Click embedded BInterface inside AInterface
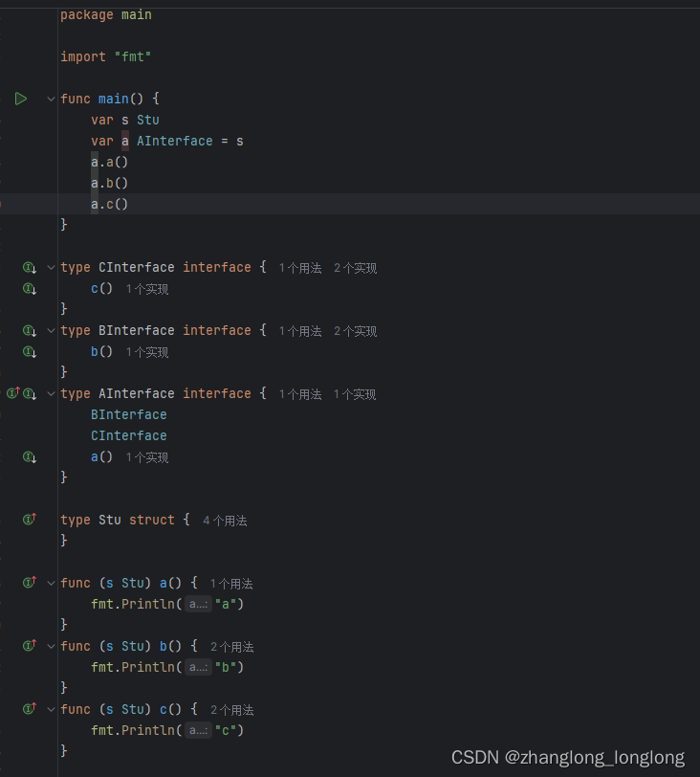 point(129,414)
